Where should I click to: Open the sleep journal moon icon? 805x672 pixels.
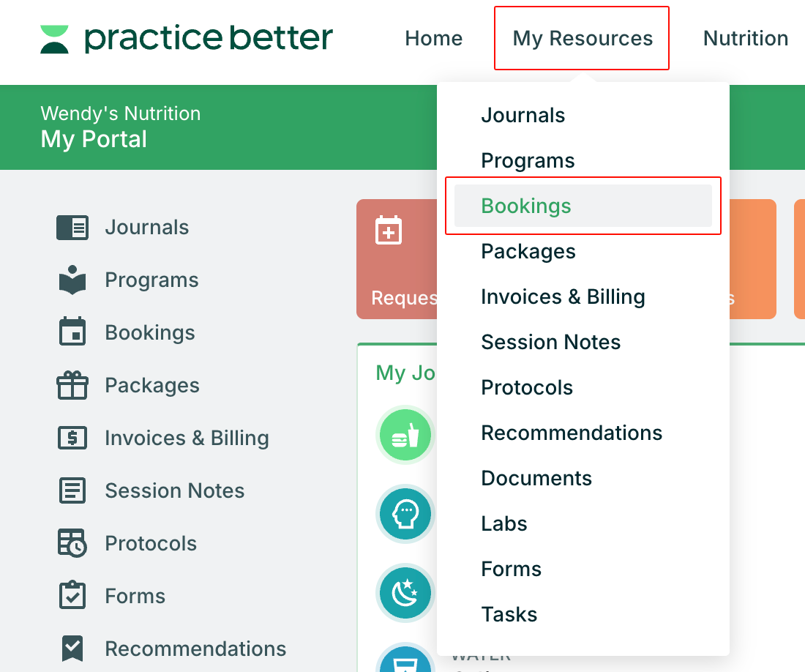[405, 592]
